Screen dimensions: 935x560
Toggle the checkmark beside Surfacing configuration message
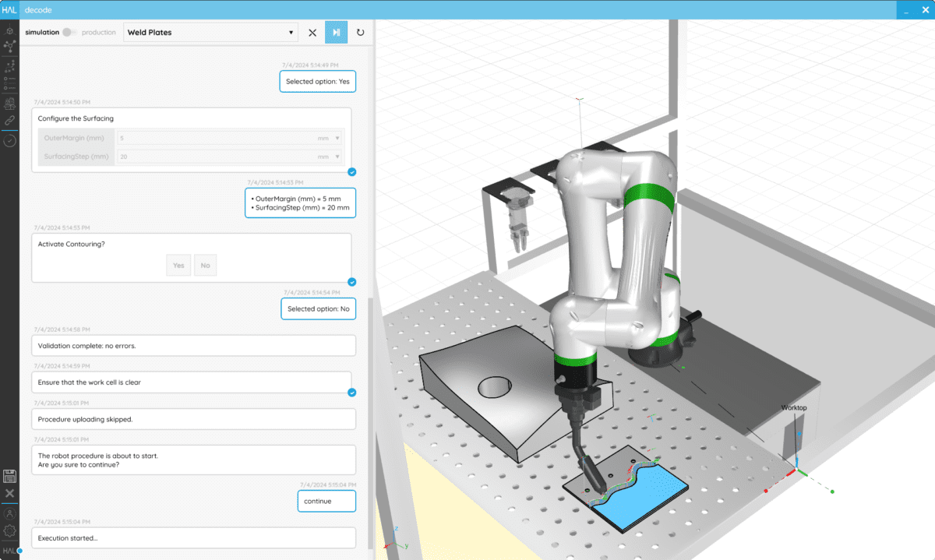pyautogui.click(x=351, y=172)
